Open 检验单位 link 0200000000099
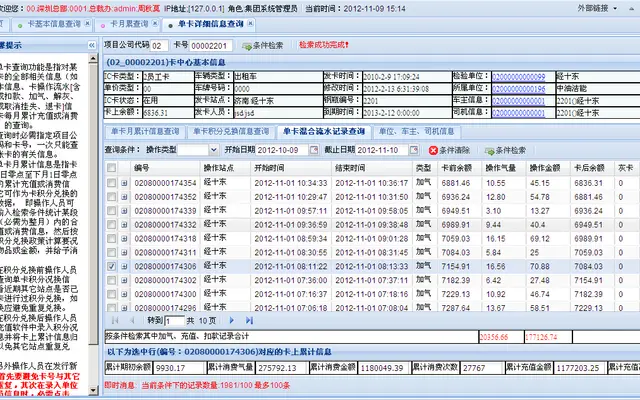The width and height of the screenshot is (640, 400). [518, 77]
